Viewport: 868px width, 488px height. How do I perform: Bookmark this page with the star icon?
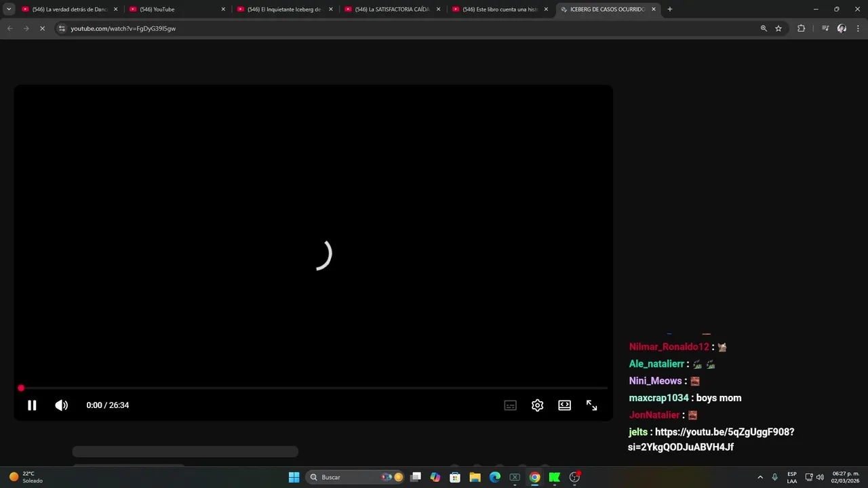click(778, 28)
